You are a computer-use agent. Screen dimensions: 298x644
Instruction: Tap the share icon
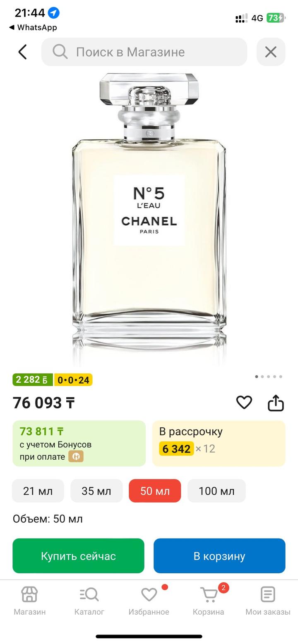coord(276,403)
